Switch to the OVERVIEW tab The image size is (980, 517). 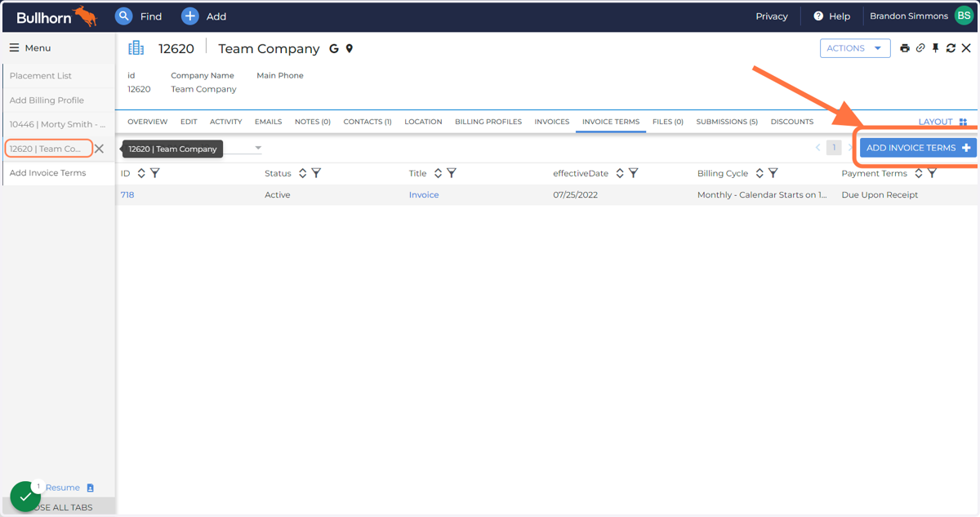pyautogui.click(x=148, y=122)
